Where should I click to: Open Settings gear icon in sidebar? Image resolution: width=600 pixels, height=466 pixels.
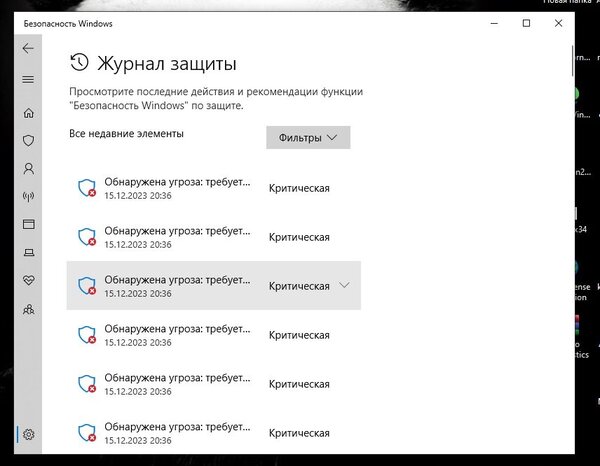tap(29, 435)
